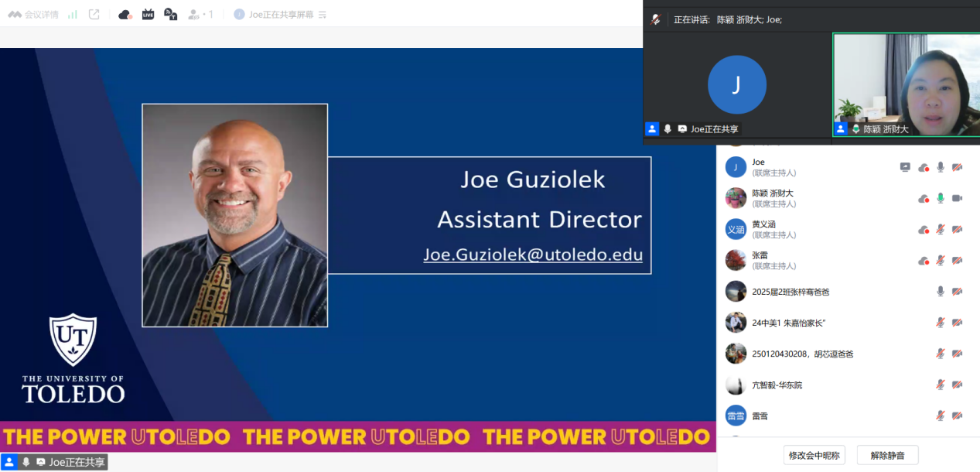Click 修改会中昵称 button
Screen dimensions: 980x472
814,455
